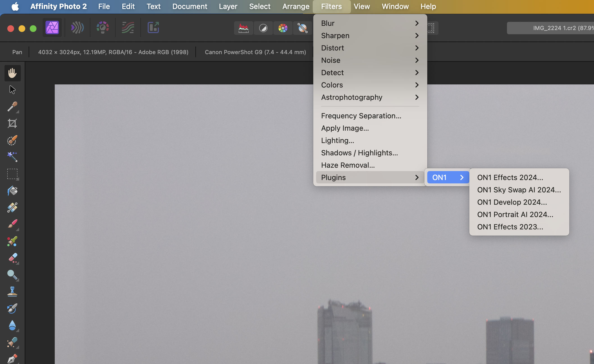Select the Paint Brush tool
The image size is (594, 364).
tap(12, 224)
